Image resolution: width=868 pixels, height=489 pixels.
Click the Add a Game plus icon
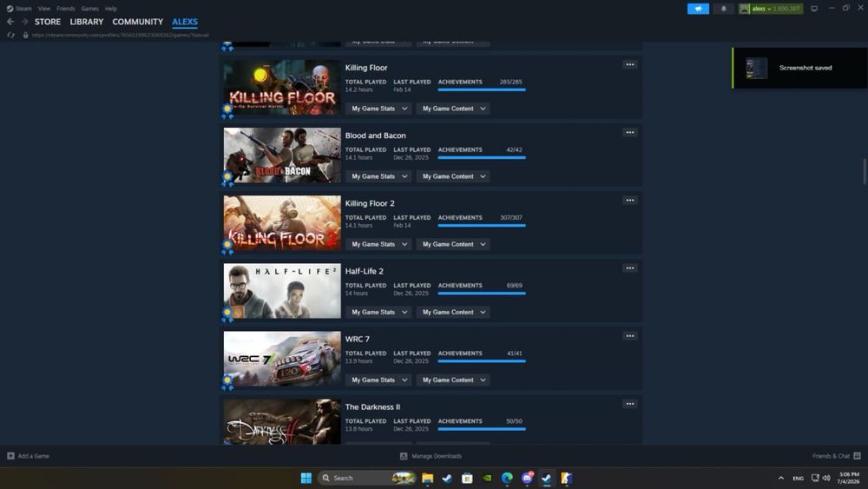(x=10, y=456)
